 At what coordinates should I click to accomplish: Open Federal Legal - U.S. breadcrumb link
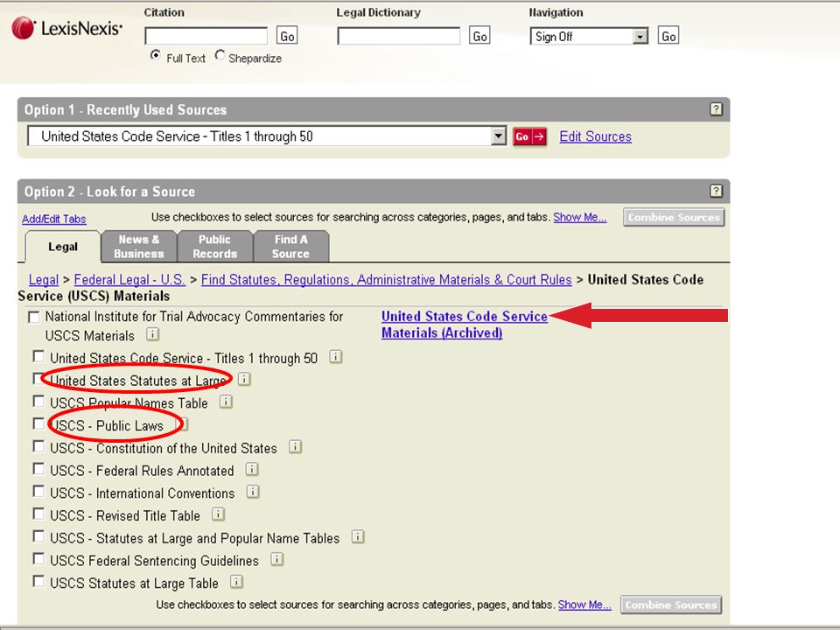129,280
